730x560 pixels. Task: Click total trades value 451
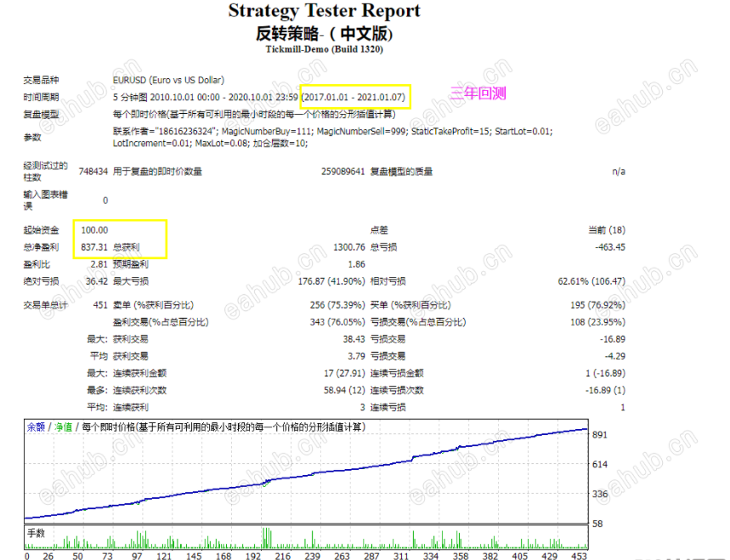100,305
